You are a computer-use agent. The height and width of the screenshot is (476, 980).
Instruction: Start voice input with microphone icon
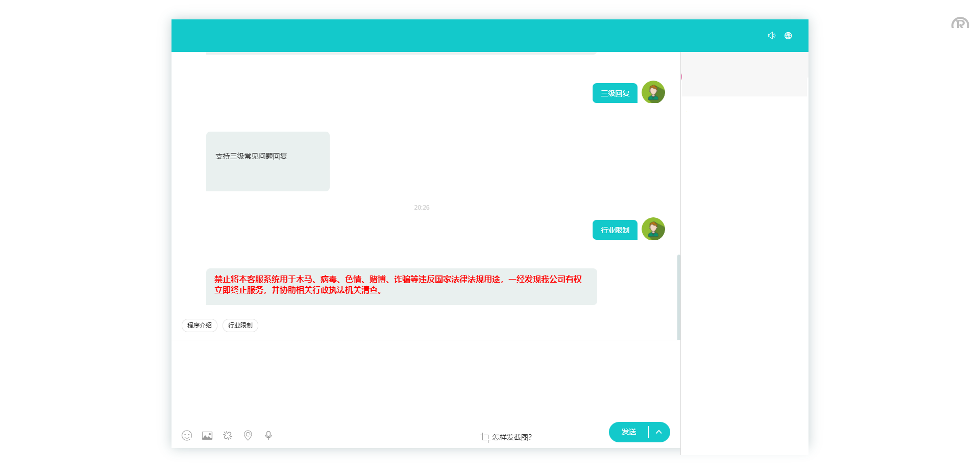tap(268, 435)
